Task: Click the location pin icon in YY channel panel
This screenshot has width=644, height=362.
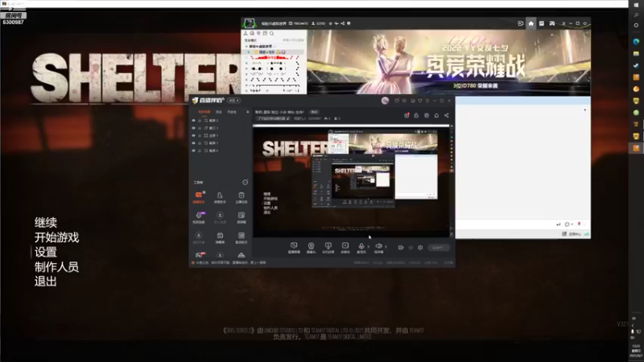Action: coord(258,33)
